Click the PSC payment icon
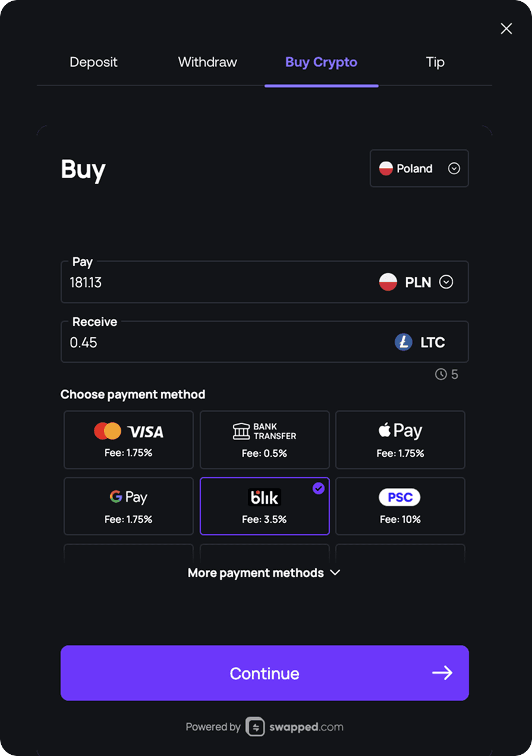This screenshot has width=532, height=756. click(399, 497)
